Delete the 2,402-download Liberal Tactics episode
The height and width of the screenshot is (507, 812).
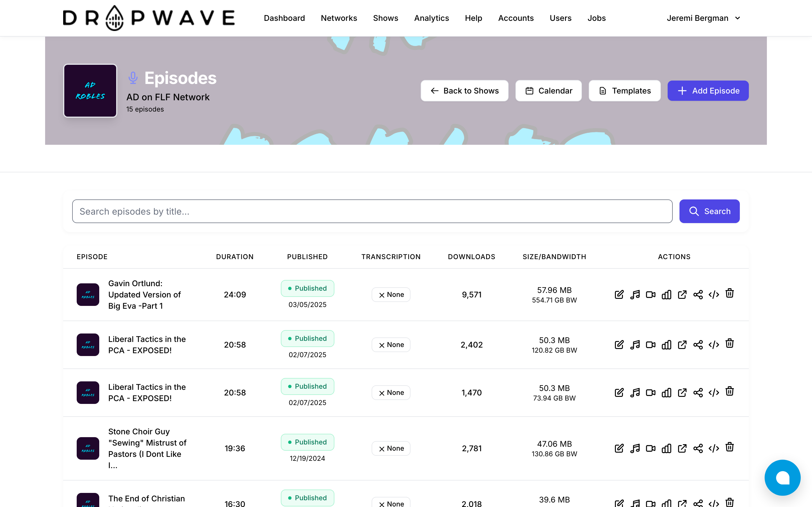(729, 344)
